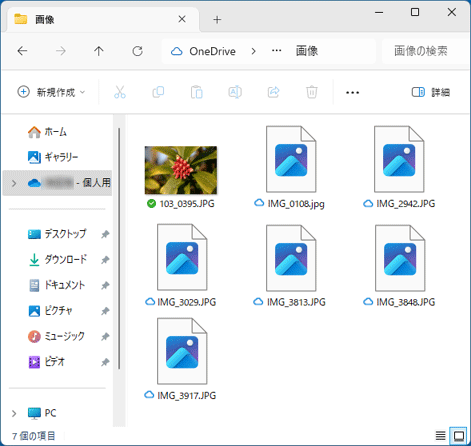Click the IMG_0108.jpg file name
The width and height of the screenshot is (471, 446).
(296, 203)
